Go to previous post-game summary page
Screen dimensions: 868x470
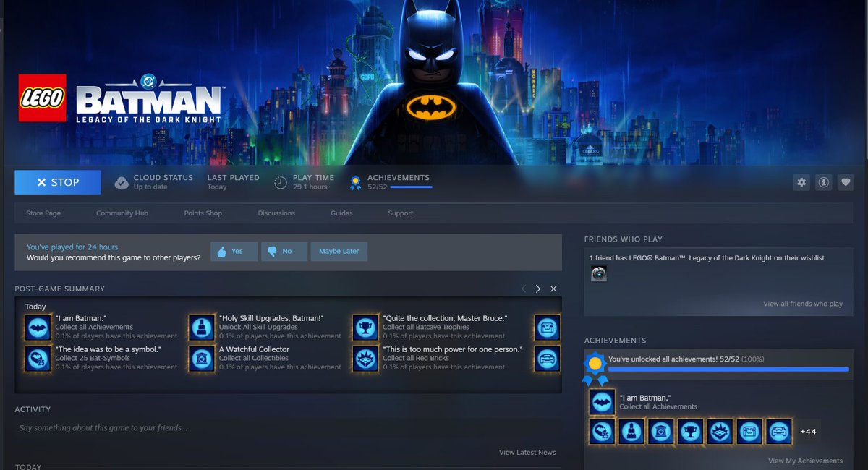[x=524, y=289]
